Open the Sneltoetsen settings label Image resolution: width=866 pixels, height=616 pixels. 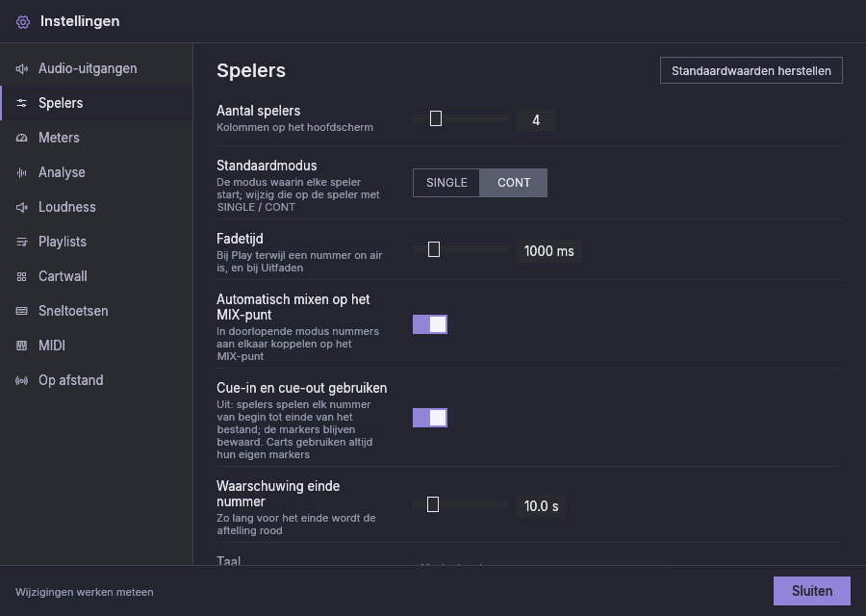[73, 311]
